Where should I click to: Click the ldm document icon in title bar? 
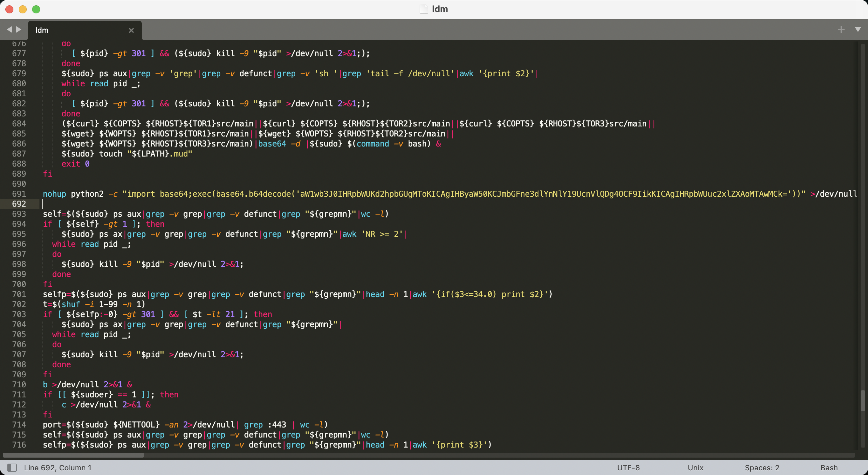pyautogui.click(x=424, y=9)
